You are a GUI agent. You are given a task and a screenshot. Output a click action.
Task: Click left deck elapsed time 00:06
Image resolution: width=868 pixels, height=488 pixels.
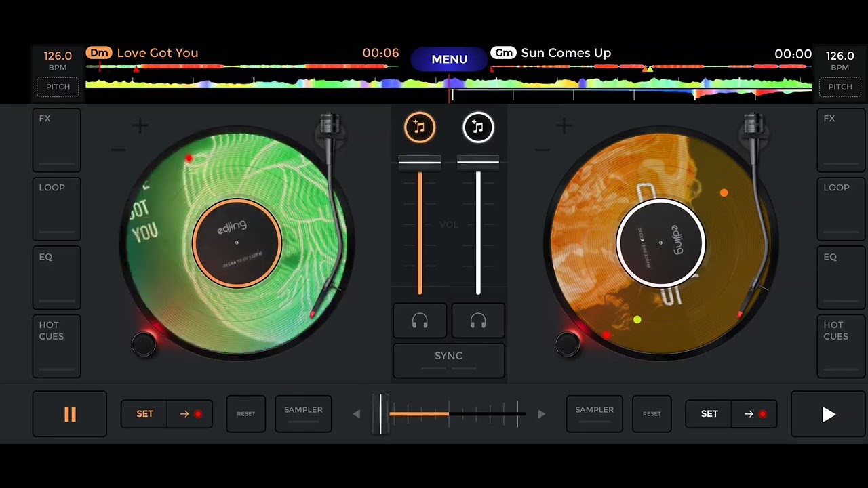click(x=380, y=53)
